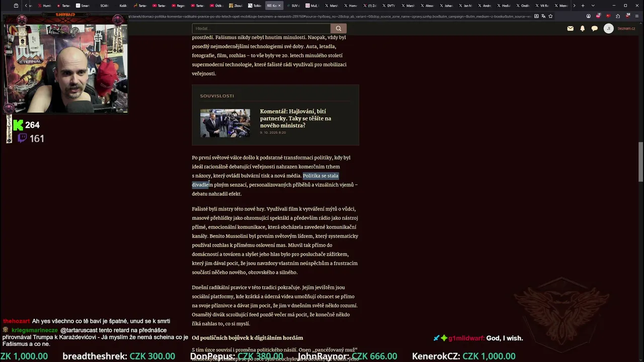Toggle reader view icon in address bar
Screen dimensions: 644x362
click(x=536, y=16)
